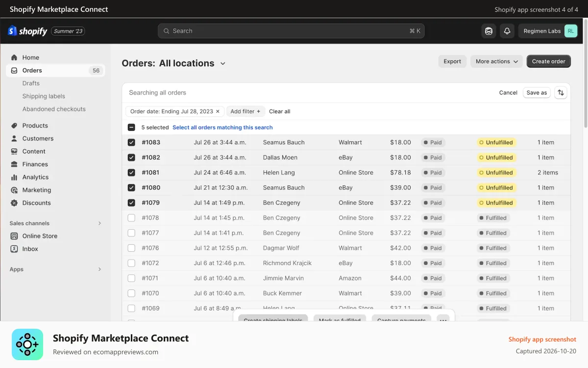Check the box for order #1078
The height and width of the screenshot is (368, 588).
tap(131, 218)
